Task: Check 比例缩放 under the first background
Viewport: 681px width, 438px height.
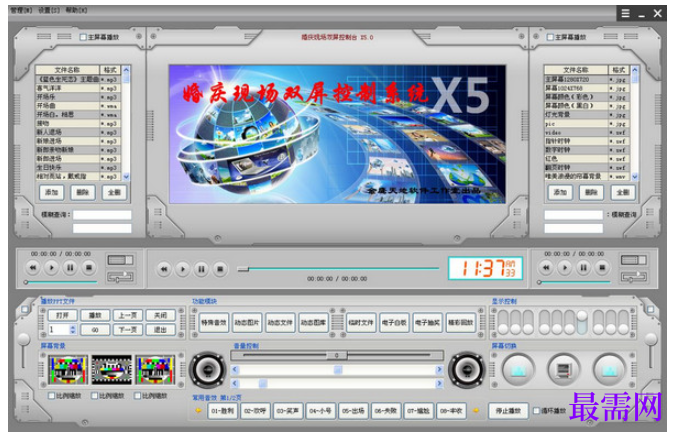Action: click(51, 396)
